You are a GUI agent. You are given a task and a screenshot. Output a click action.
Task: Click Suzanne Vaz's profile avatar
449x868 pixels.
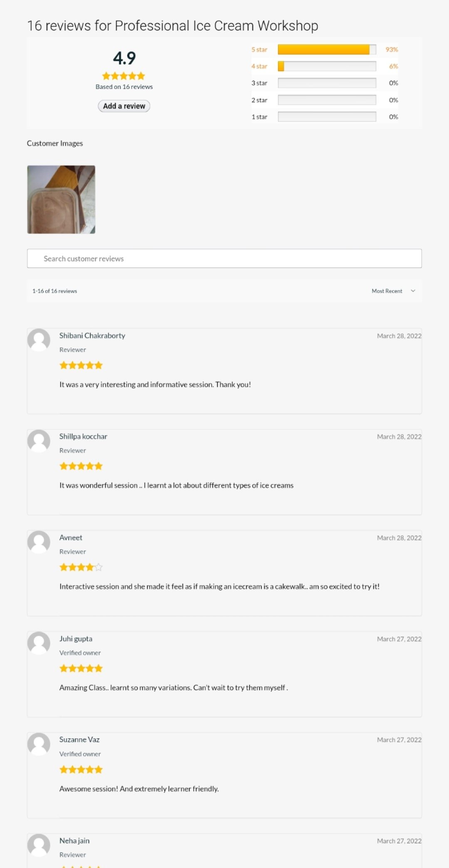point(39,744)
